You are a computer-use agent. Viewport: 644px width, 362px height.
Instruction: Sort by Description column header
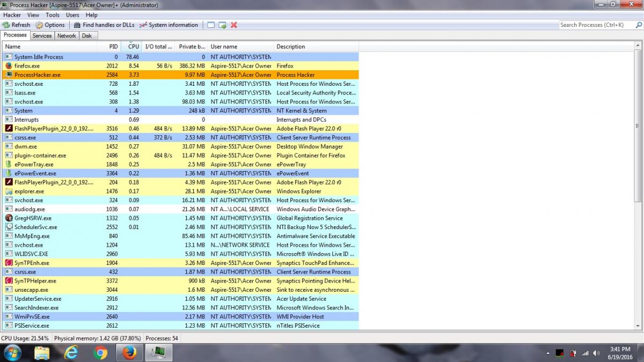coord(316,47)
